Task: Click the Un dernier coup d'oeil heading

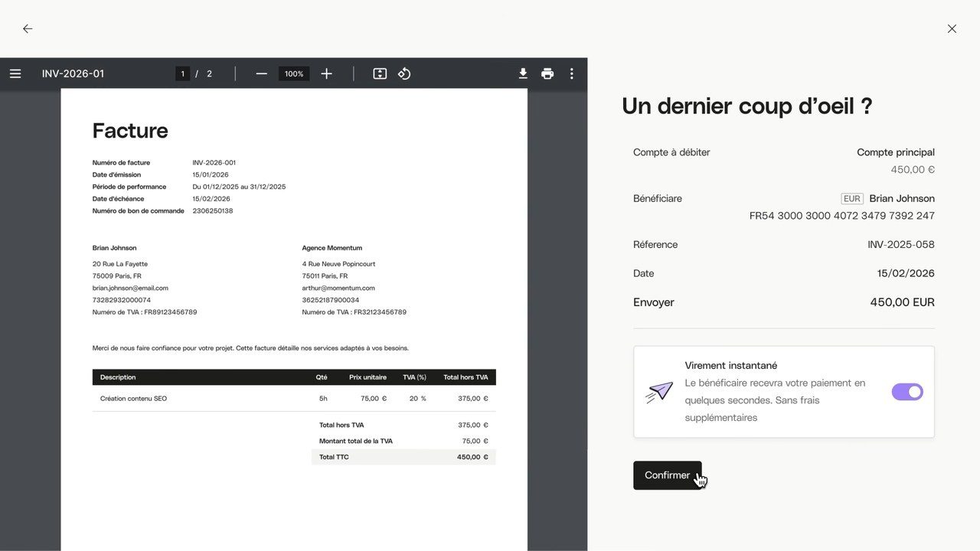Action: click(747, 106)
